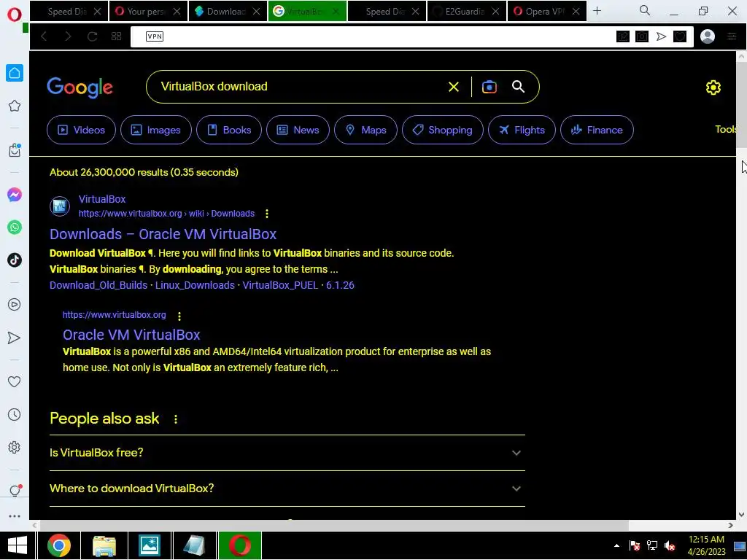Open the Download_Old_Builds sitelink
The image size is (747, 560).
coord(98,285)
